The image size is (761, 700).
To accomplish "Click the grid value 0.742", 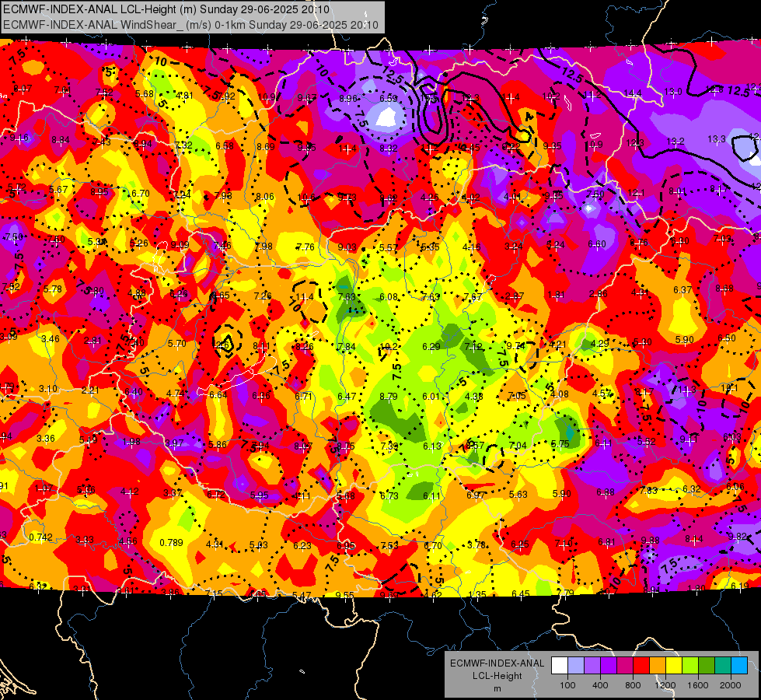I will coord(40,537).
